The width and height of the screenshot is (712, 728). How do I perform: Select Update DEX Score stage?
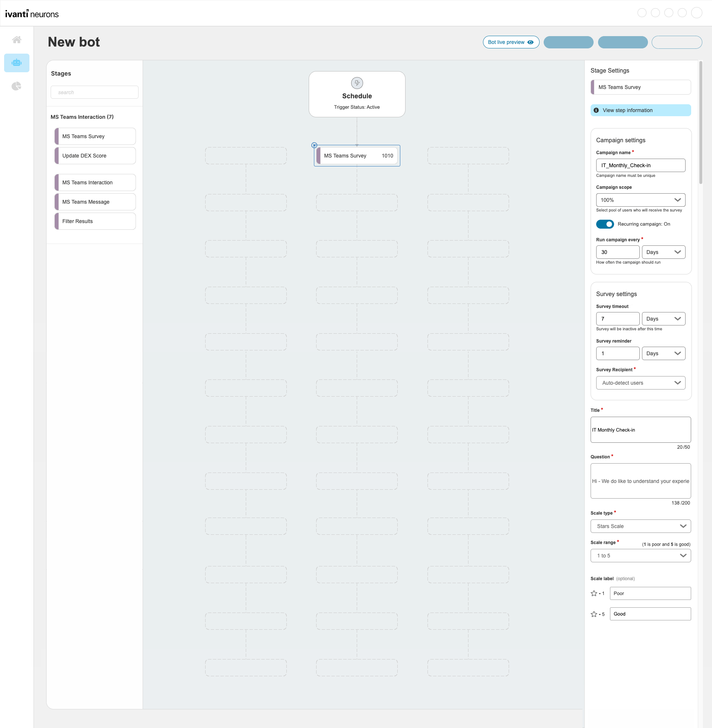(x=95, y=156)
